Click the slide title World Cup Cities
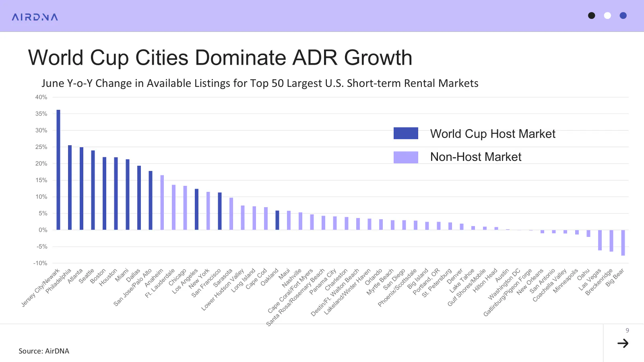 click(220, 58)
